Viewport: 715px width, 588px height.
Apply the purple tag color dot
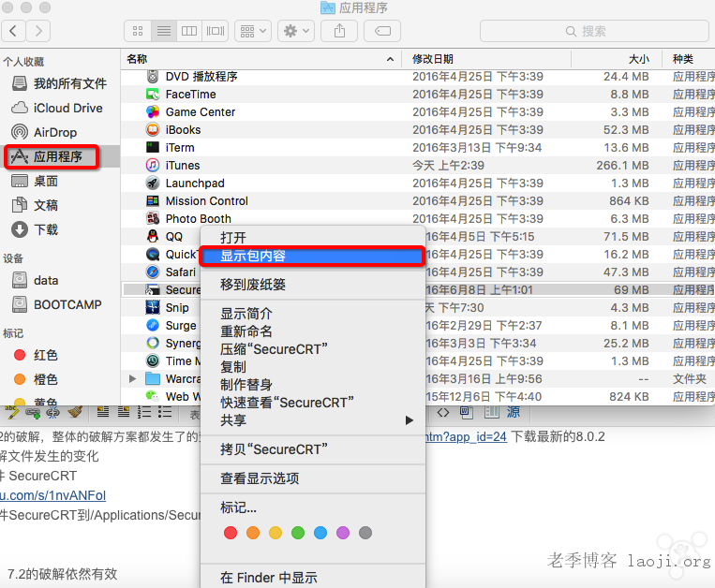[x=343, y=533]
